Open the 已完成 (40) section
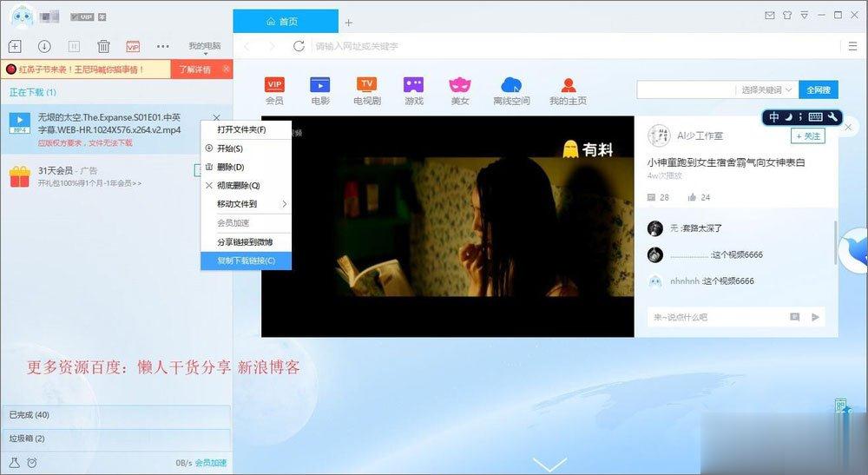Screen dimensions: 868x475 click(x=116, y=415)
